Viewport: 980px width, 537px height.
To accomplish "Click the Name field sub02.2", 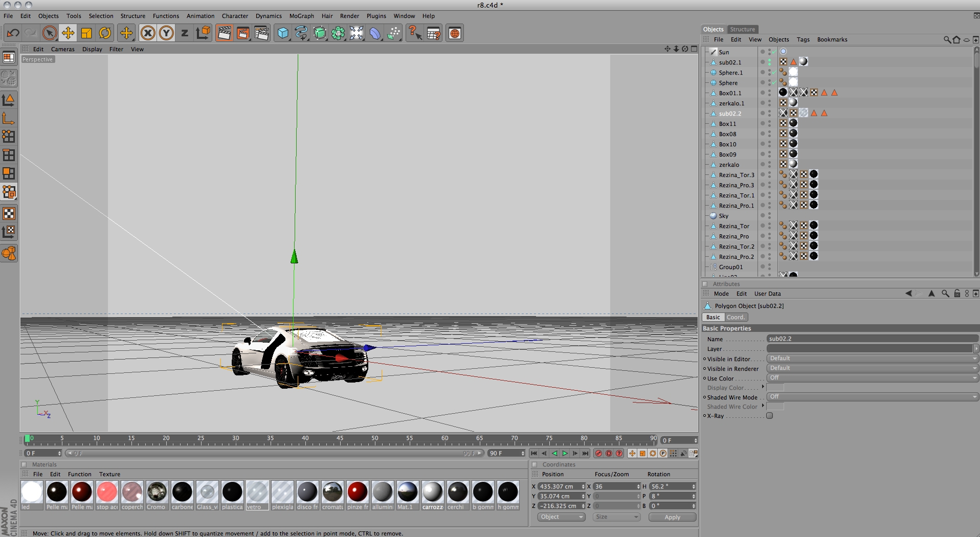I will [872, 339].
